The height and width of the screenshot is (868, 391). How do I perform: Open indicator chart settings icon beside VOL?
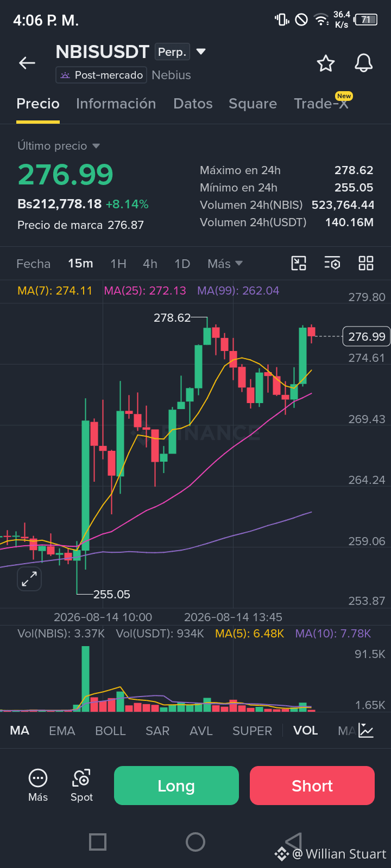366,731
